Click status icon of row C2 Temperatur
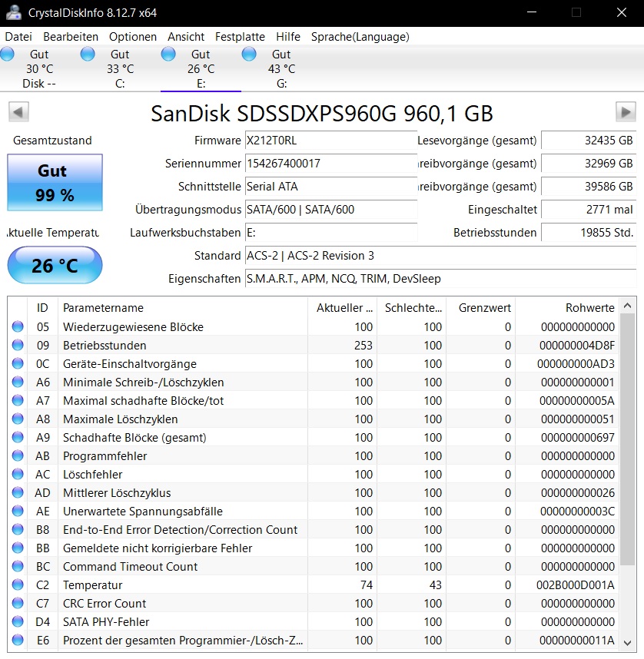 [x=18, y=584]
